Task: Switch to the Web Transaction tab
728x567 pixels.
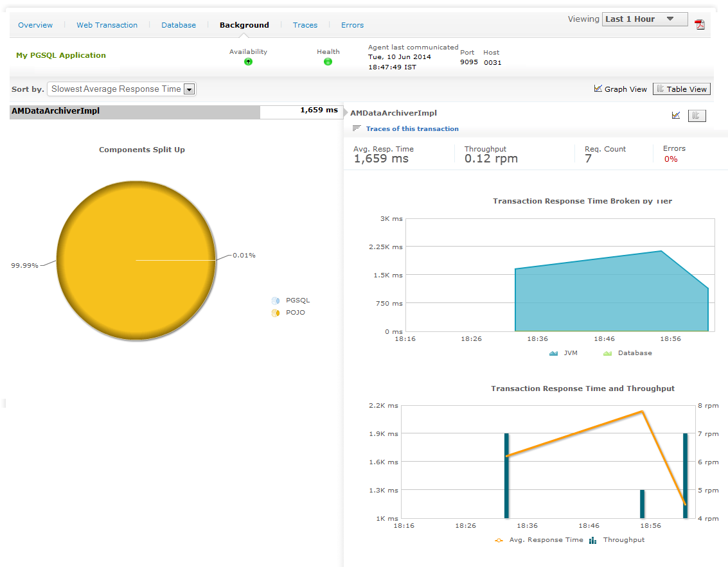Action: point(107,25)
